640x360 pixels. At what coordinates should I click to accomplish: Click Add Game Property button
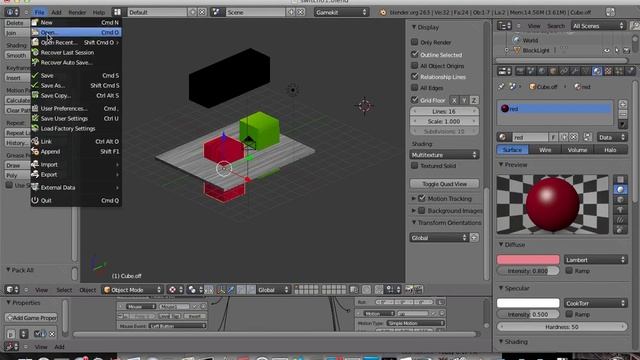coord(31,318)
